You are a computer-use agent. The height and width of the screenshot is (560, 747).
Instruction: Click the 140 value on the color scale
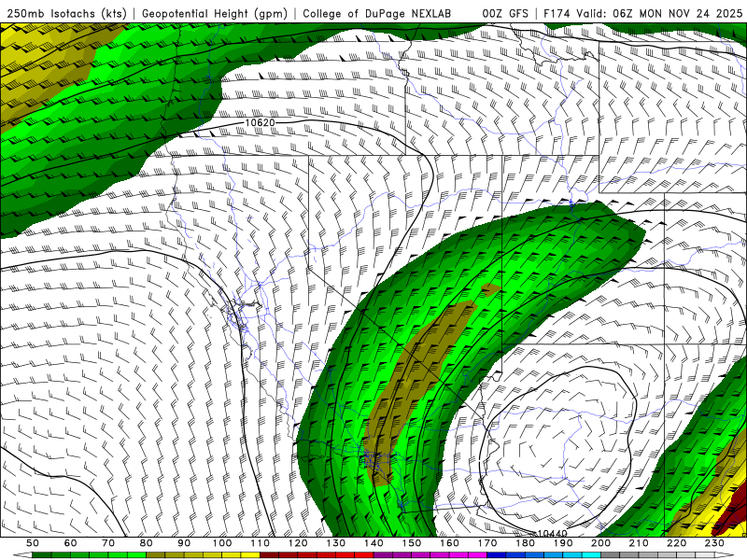tap(373, 543)
